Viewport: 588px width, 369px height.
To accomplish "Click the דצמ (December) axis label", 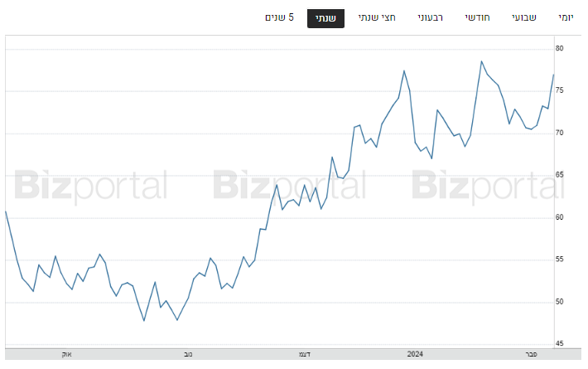I will pyautogui.click(x=304, y=354).
